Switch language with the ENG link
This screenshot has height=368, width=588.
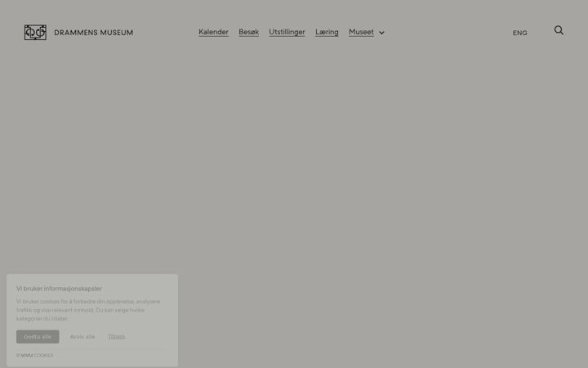(519, 33)
